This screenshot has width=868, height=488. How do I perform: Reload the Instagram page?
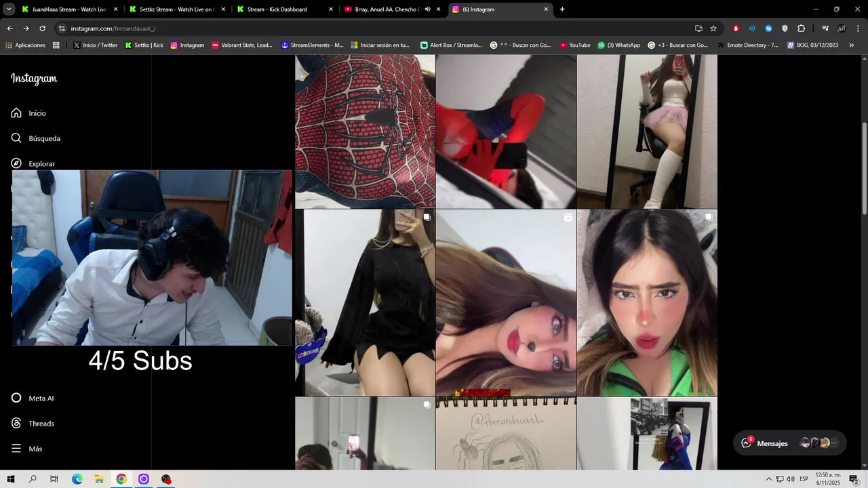click(42, 28)
